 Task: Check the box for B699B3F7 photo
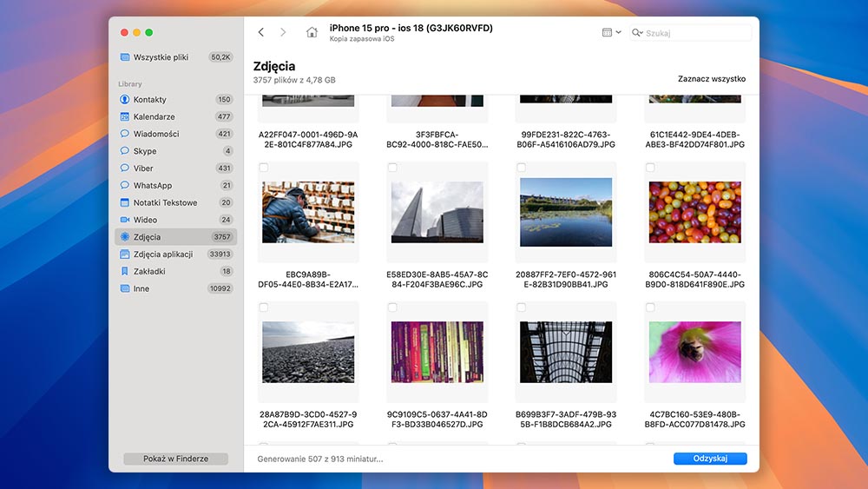(x=522, y=307)
